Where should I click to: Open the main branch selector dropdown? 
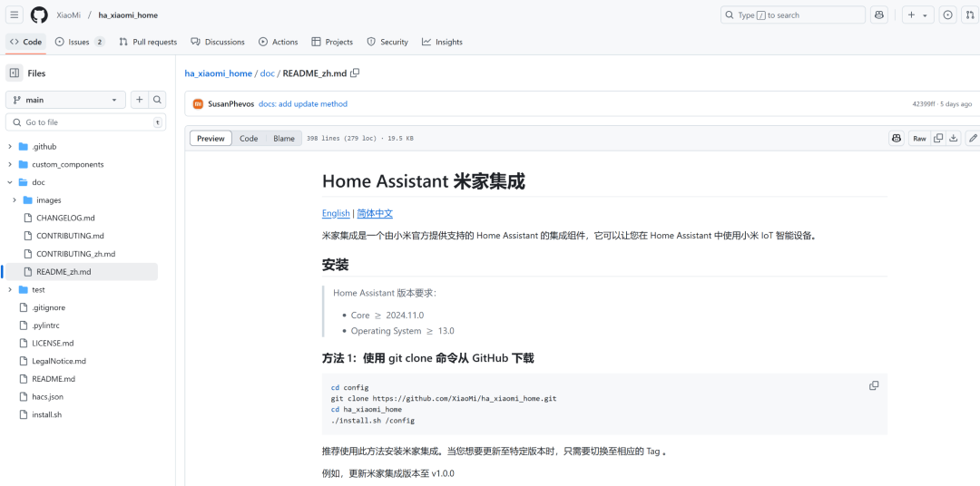[x=65, y=100]
